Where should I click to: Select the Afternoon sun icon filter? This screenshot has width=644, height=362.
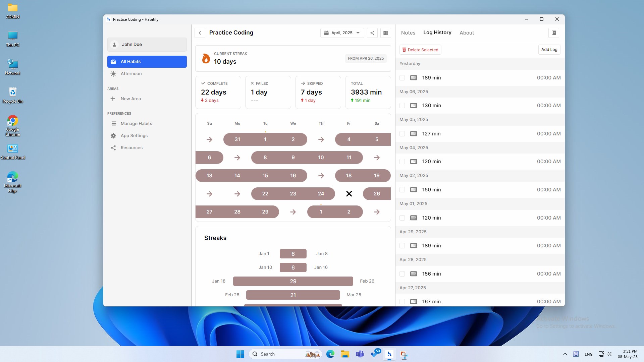coord(114,74)
